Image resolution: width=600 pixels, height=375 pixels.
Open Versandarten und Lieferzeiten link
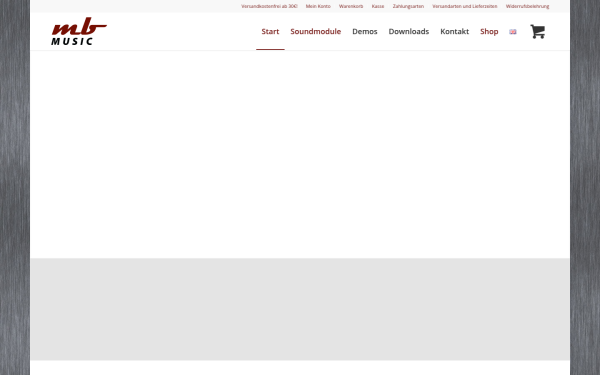[x=465, y=6]
